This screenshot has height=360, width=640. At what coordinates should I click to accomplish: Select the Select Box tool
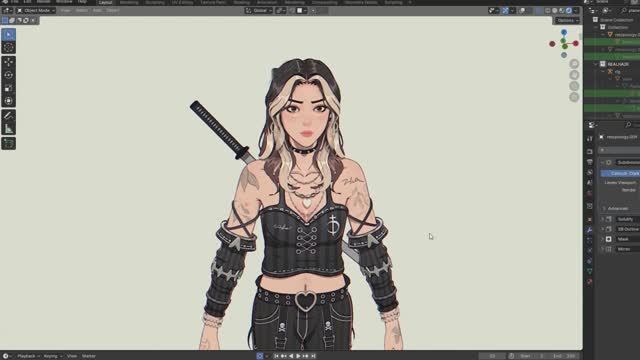9,35
